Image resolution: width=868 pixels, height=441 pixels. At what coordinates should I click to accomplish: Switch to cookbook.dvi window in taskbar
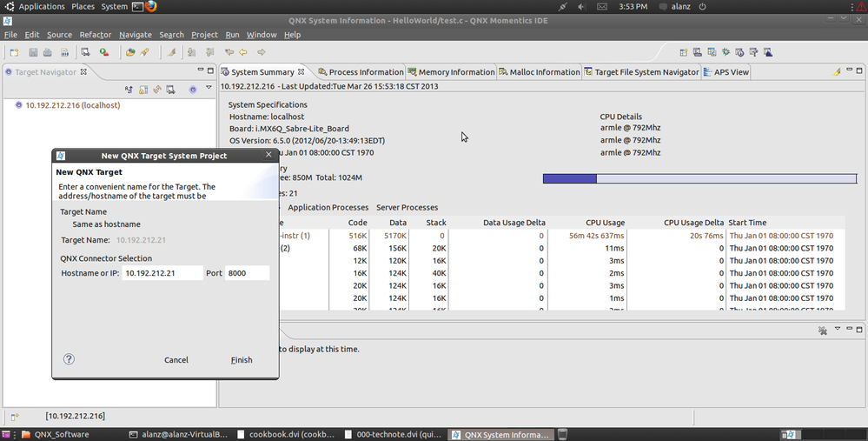coord(286,434)
